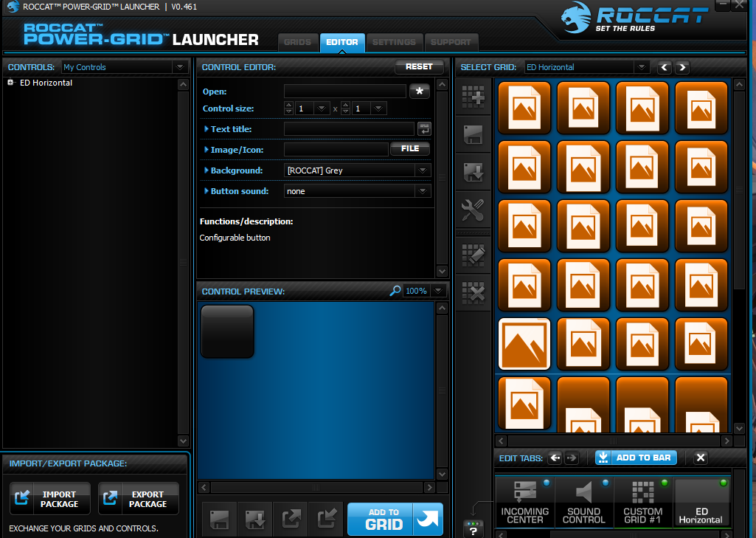Click the save control as icon below preview
This screenshot has height=538, width=756.
tap(255, 520)
